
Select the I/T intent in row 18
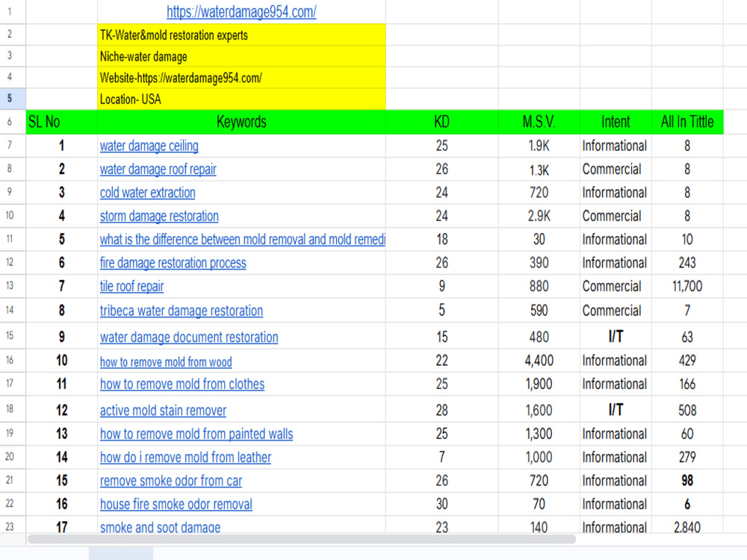tap(616, 409)
